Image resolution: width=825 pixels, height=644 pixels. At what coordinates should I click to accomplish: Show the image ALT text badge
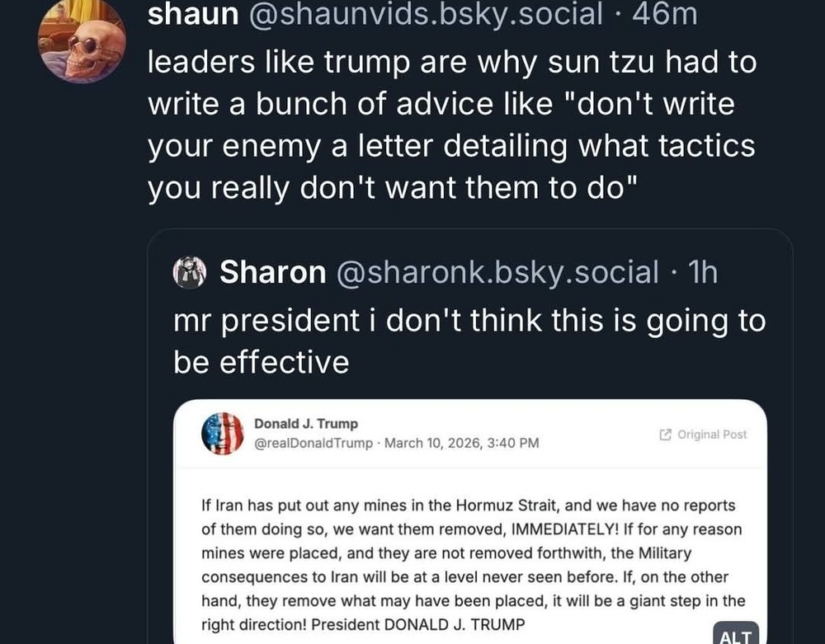[736, 635]
